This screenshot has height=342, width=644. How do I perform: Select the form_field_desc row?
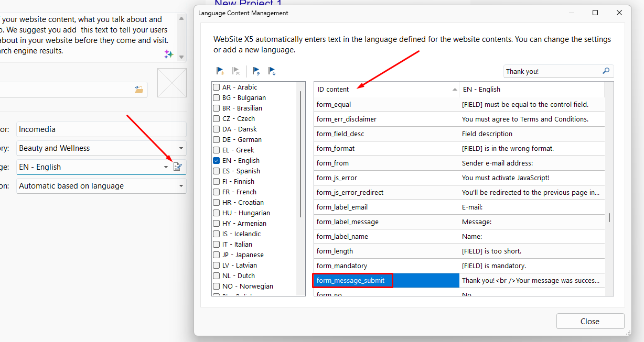(459, 134)
